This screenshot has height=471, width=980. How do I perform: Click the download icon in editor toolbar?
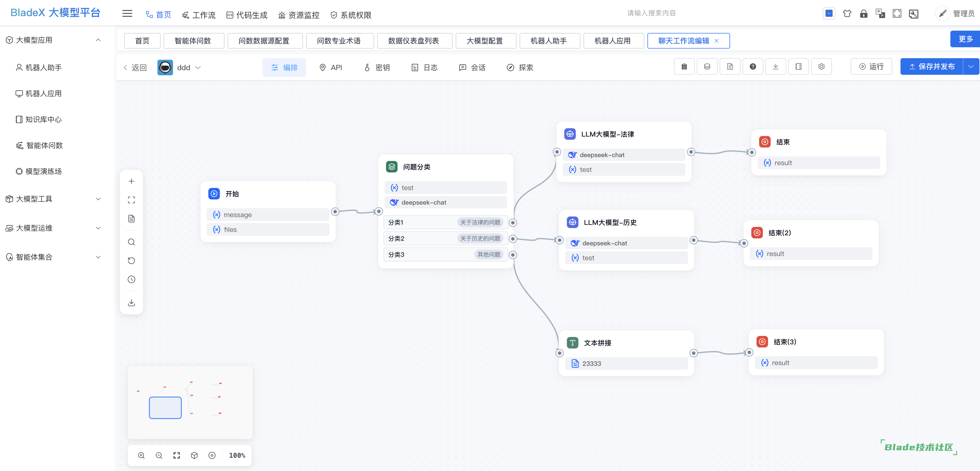click(775, 67)
